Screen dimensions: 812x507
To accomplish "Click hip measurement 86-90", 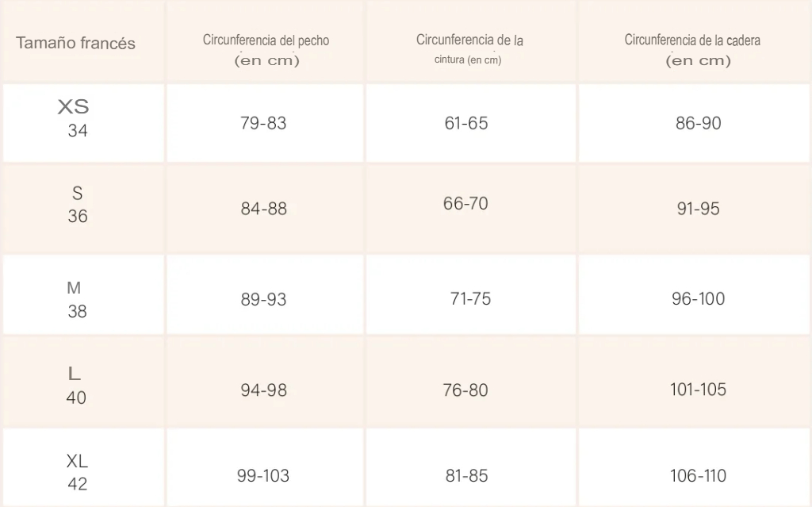I will 699,123.
